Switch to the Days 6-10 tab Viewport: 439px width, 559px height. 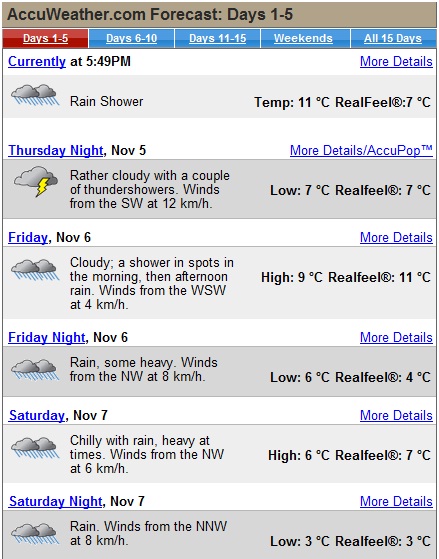[x=131, y=39]
